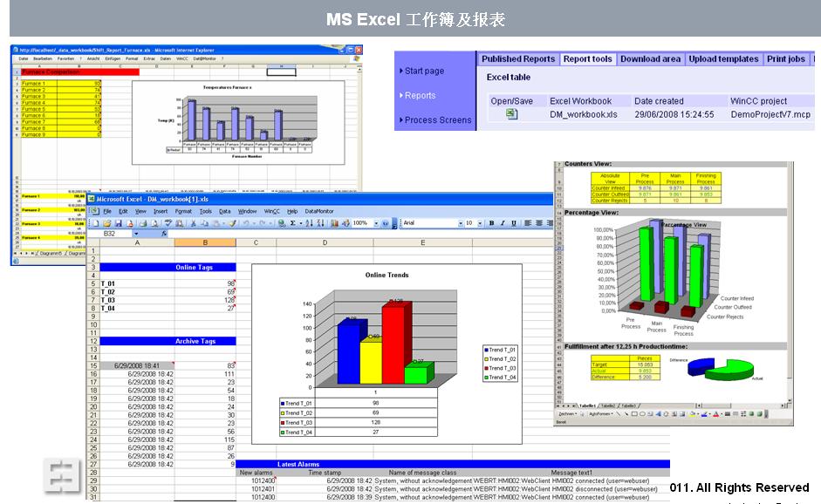Click the Undo arrow icon

pyautogui.click(x=245, y=223)
